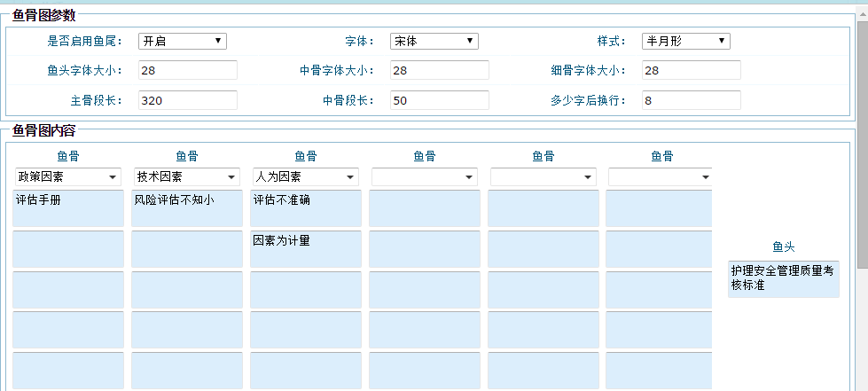868x391 pixels.
Task: Open the 是否启用鱼尾 dropdown
Action: 182,41
